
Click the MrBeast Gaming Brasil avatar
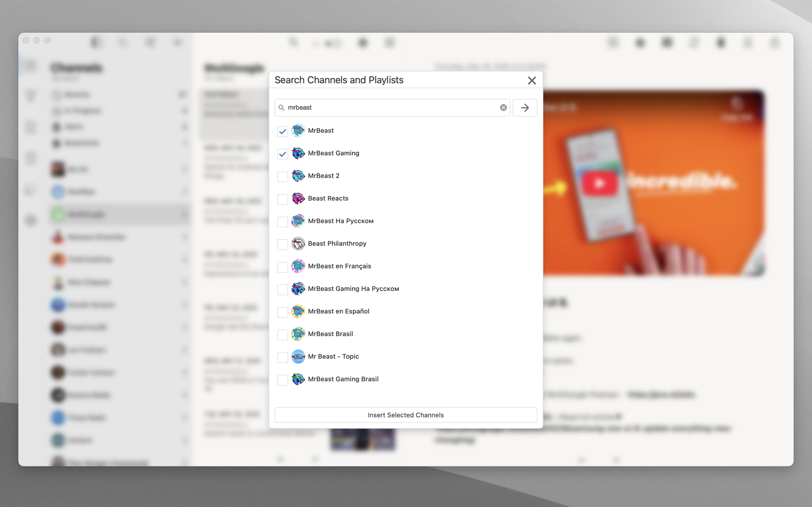point(298,379)
